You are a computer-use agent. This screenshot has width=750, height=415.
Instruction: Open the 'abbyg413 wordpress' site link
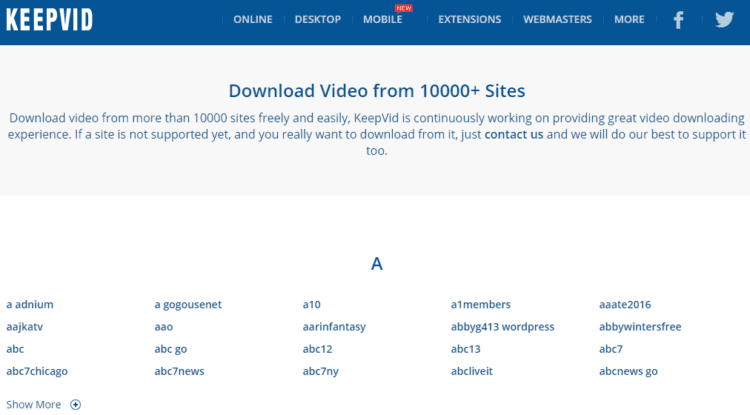point(502,327)
